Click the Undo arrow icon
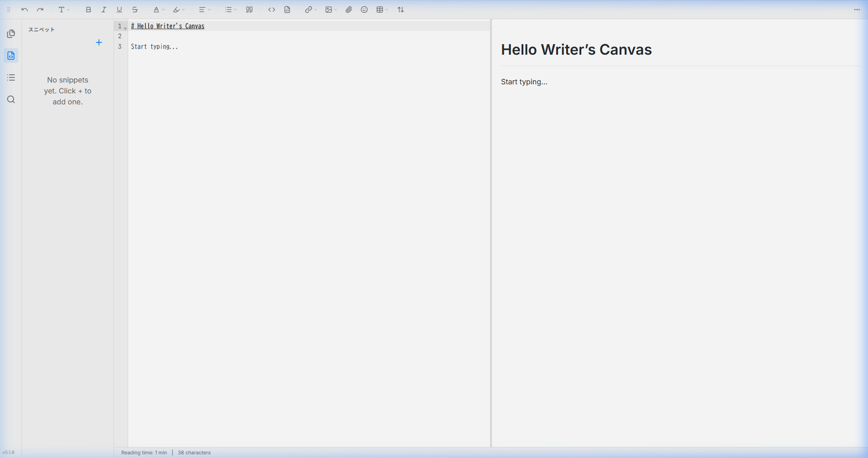The image size is (868, 458). [25, 10]
